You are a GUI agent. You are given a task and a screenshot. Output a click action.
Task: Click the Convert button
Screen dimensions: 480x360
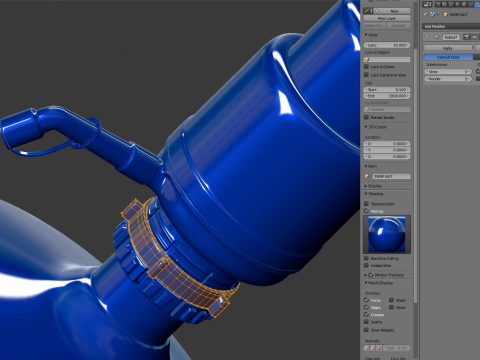(399, 25)
